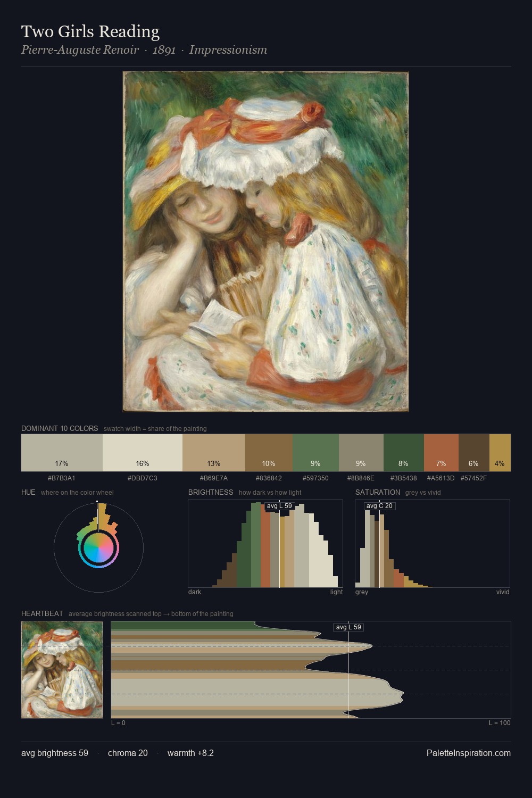Click the hex label #B69E7A

[214, 478]
